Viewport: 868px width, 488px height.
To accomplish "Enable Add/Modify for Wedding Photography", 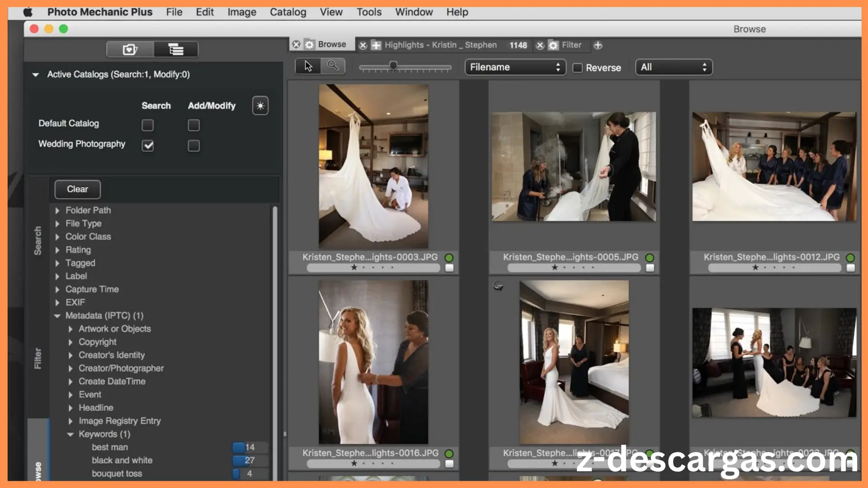I will click(x=193, y=145).
